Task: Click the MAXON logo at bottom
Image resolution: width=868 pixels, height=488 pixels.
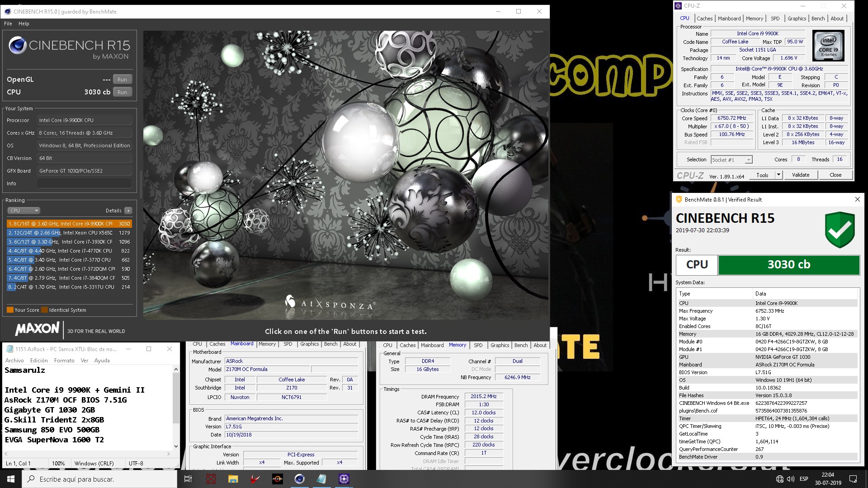Action: click(37, 328)
